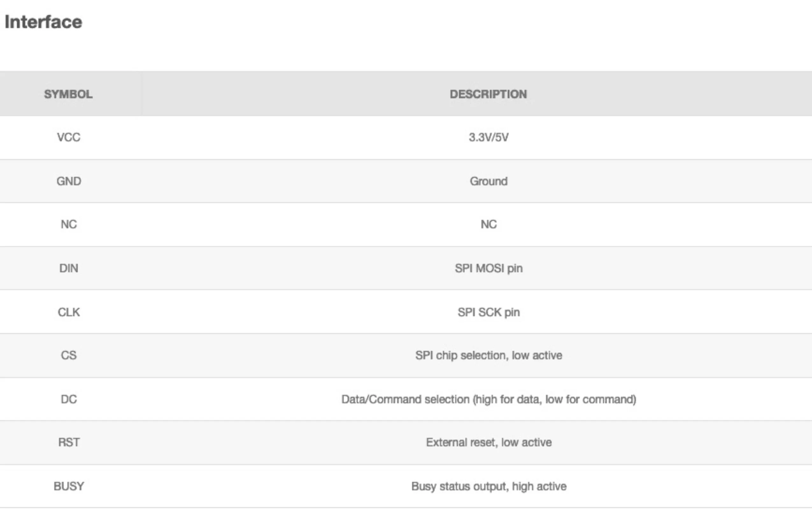Click the Interface section heading
This screenshot has width=812, height=509.
pyautogui.click(x=43, y=22)
